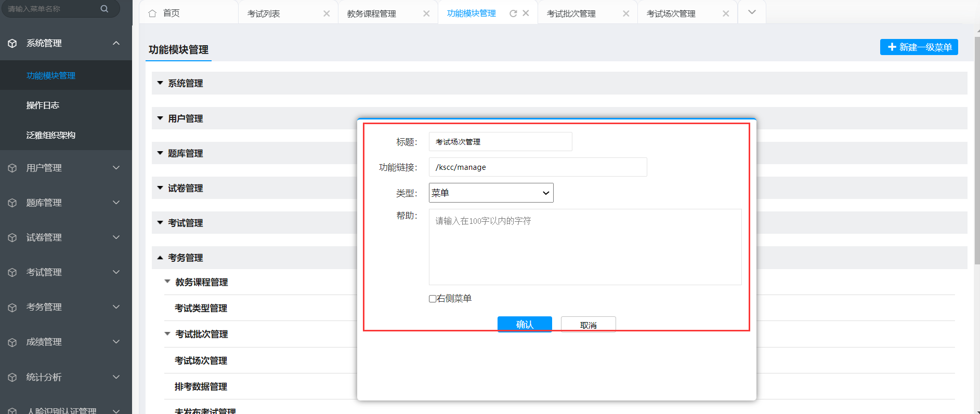
Task: Close the 考试列表 tab
Action: 326,14
